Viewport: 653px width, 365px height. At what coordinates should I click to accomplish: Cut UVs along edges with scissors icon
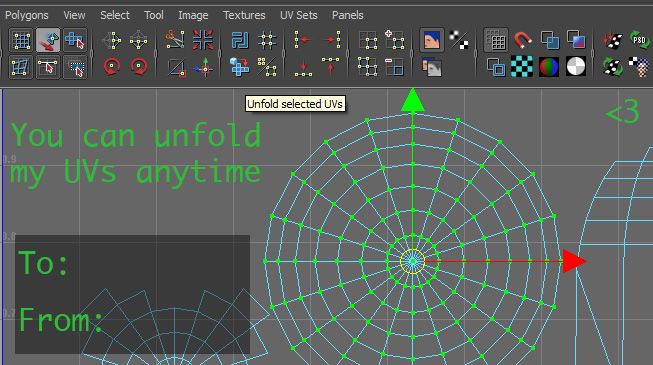click(x=175, y=40)
